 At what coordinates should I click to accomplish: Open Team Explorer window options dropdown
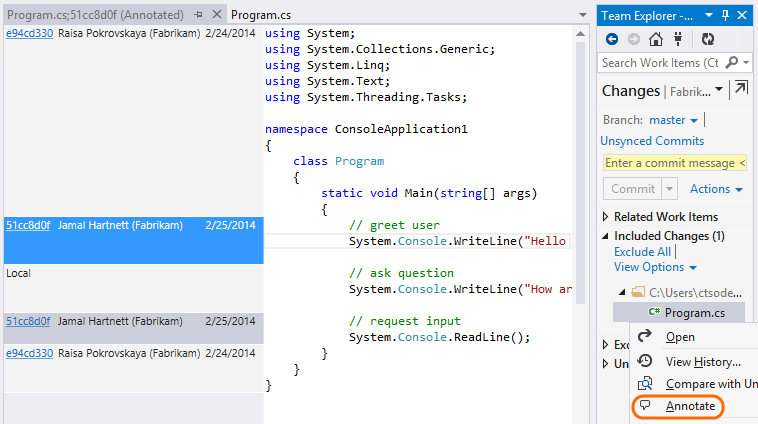709,15
